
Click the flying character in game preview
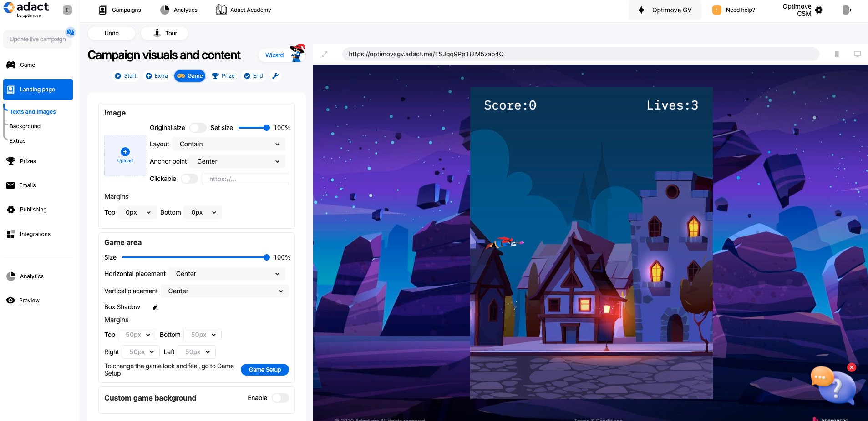click(x=505, y=243)
